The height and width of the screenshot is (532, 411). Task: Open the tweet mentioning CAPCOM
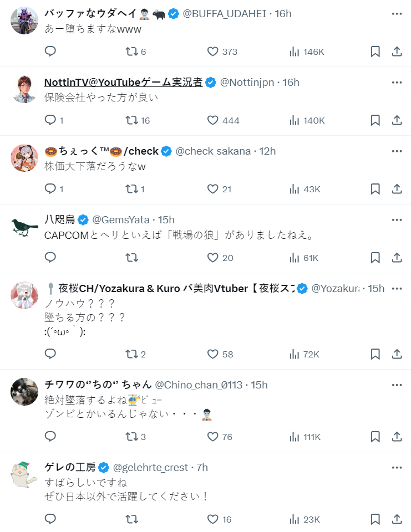[179, 236]
